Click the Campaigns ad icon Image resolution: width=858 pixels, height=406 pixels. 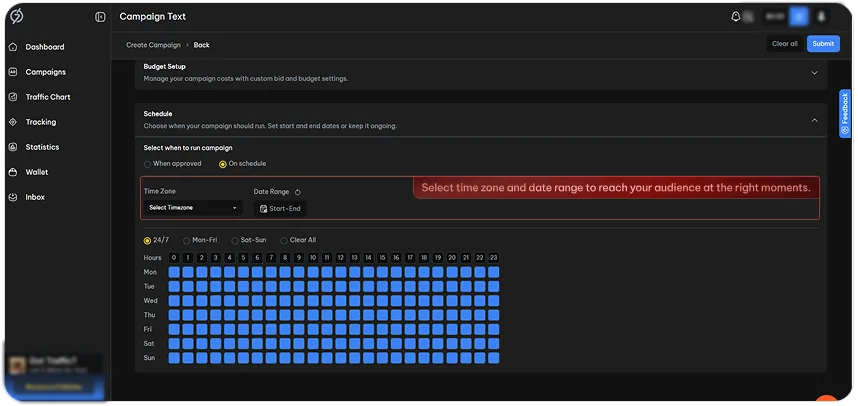[14, 72]
